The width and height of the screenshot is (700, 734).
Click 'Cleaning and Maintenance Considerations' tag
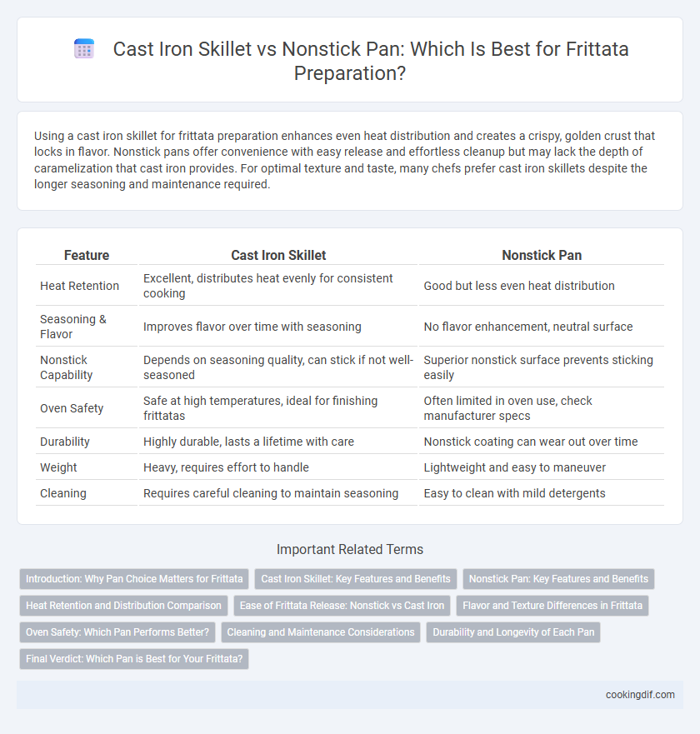tap(321, 632)
